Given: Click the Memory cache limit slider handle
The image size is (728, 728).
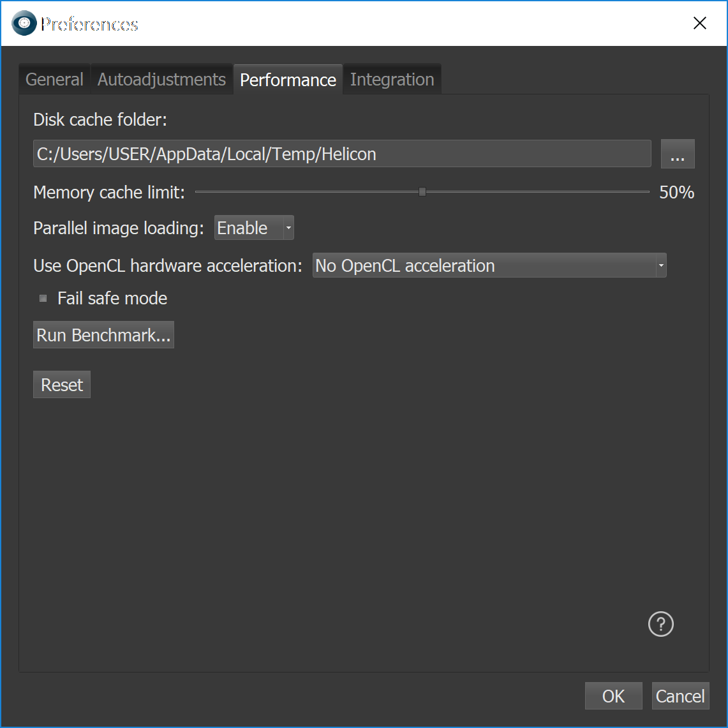Looking at the screenshot, I should [422, 192].
